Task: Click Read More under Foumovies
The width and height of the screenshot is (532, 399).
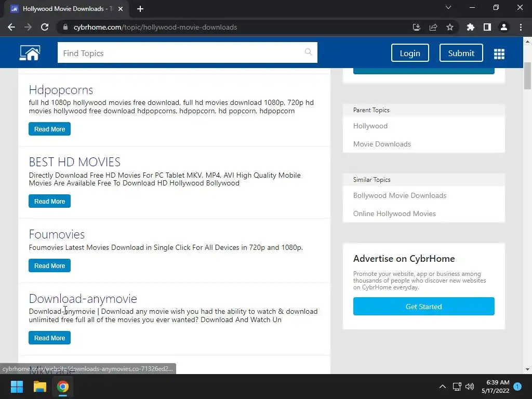Action: click(x=49, y=265)
